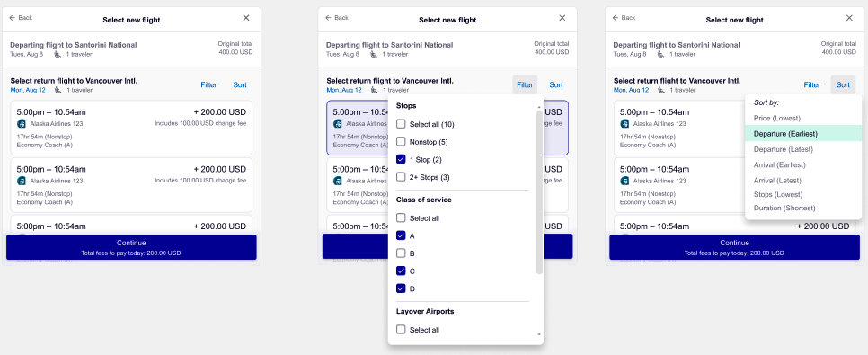
Task: Click the traveler seat icon next to Tues, Aug 8 in the left panel
Action: pos(58,54)
